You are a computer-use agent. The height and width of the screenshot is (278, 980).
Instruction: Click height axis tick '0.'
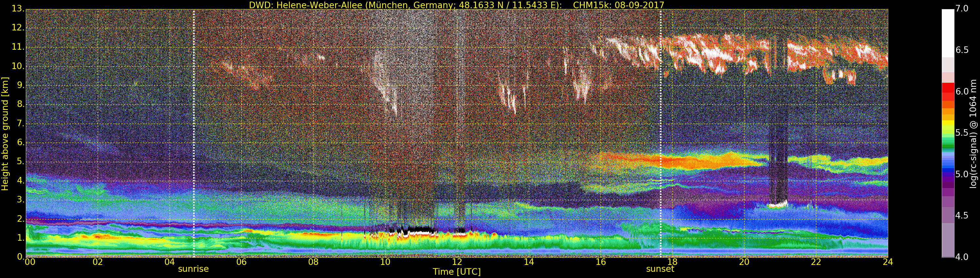(x=20, y=257)
